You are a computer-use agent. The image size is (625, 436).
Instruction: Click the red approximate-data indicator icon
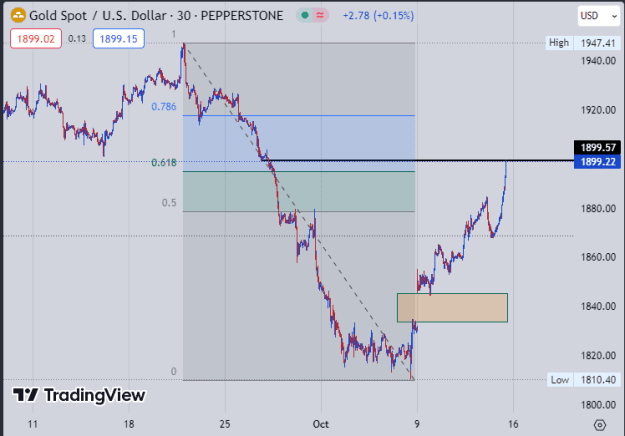[320, 16]
